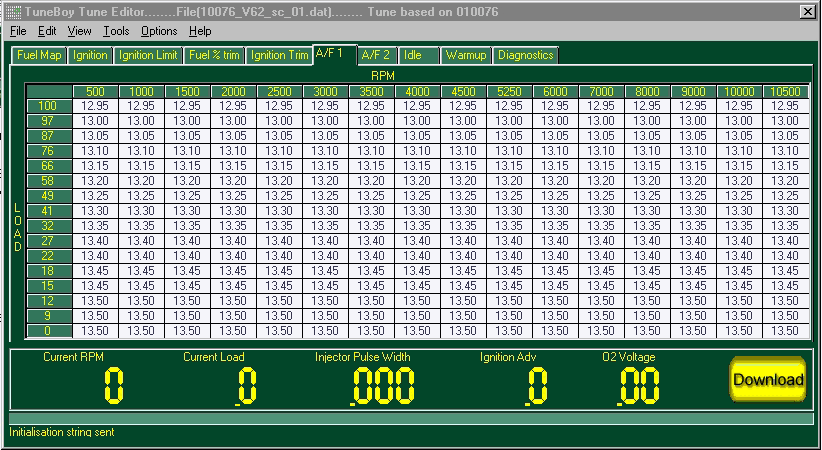Click the RPM axis label
This screenshot has width=822, height=450.
tap(383, 76)
